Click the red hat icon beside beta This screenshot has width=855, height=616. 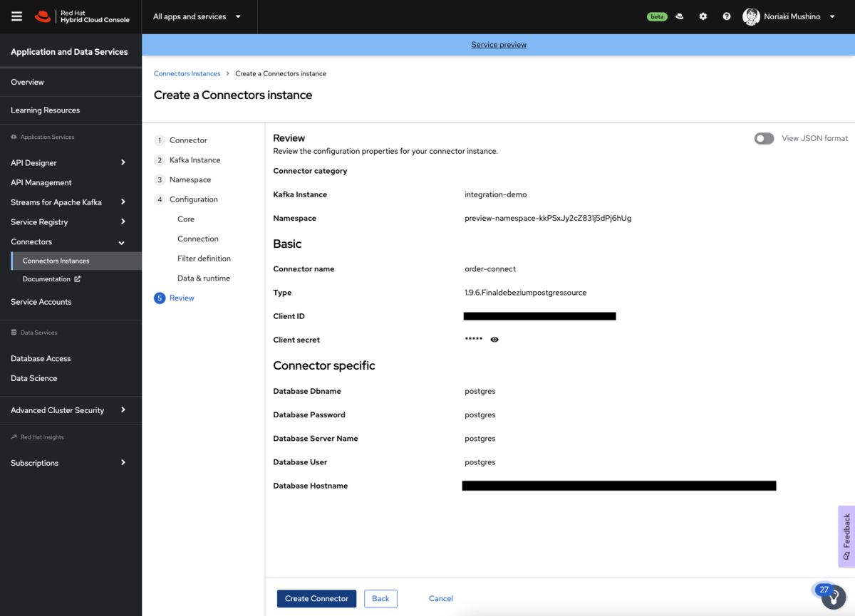pyautogui.click(x=680, y=16)
